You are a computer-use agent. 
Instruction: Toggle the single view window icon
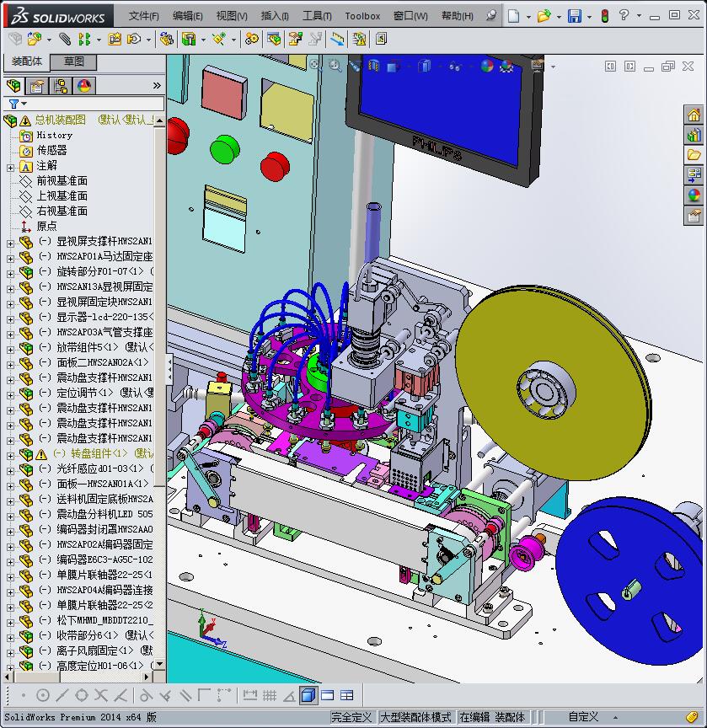click(327, 695)
